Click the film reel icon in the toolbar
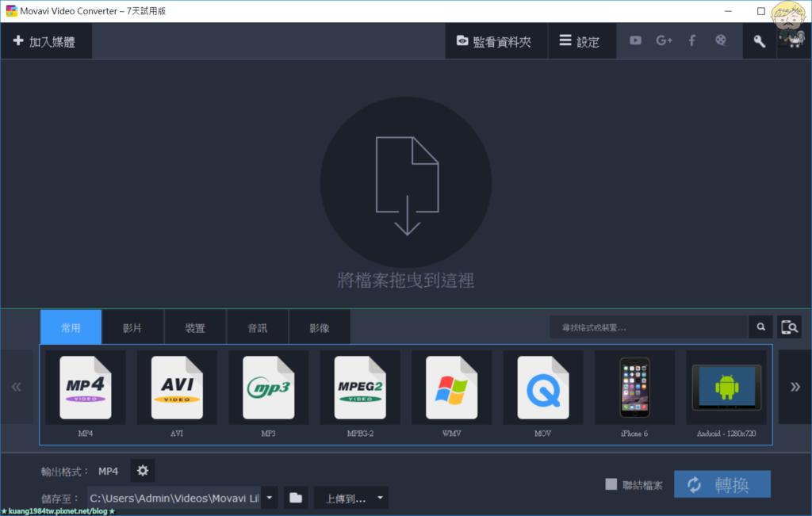Image resolution: width=812 pixels, height=516 pixels. [x=720, y=40]
